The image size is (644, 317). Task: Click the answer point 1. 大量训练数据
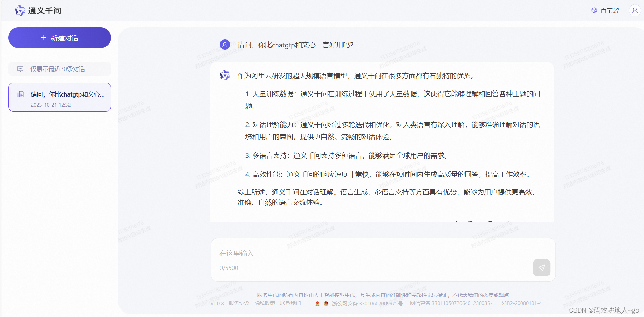(x=393, y=100)
